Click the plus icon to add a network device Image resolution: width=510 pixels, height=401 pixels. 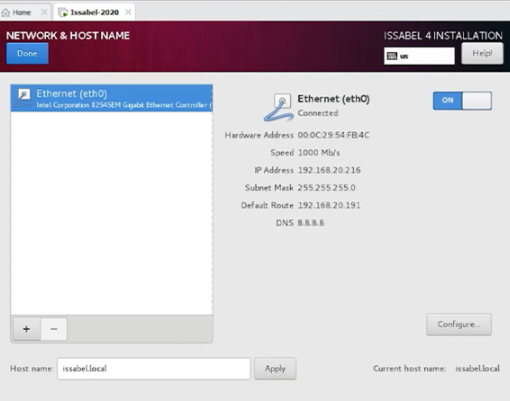(x=27, y=329)
